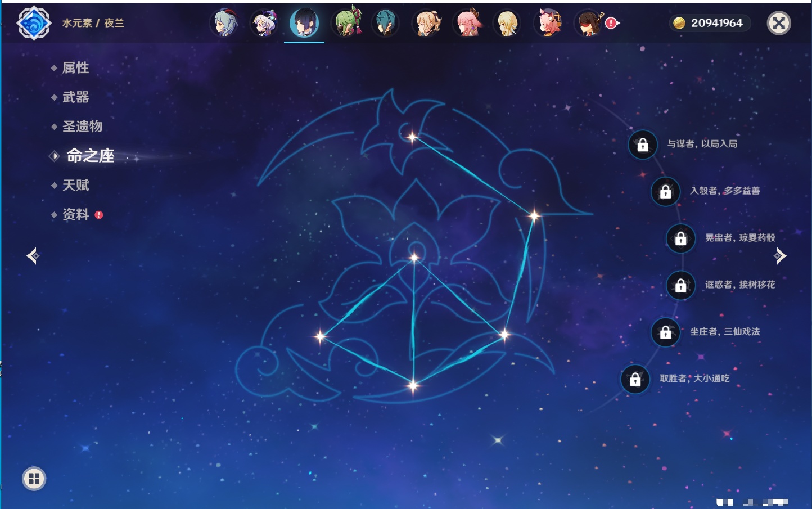
Task: Click the 与谋者，以局入局 constellation name
Action: [702, 144]
